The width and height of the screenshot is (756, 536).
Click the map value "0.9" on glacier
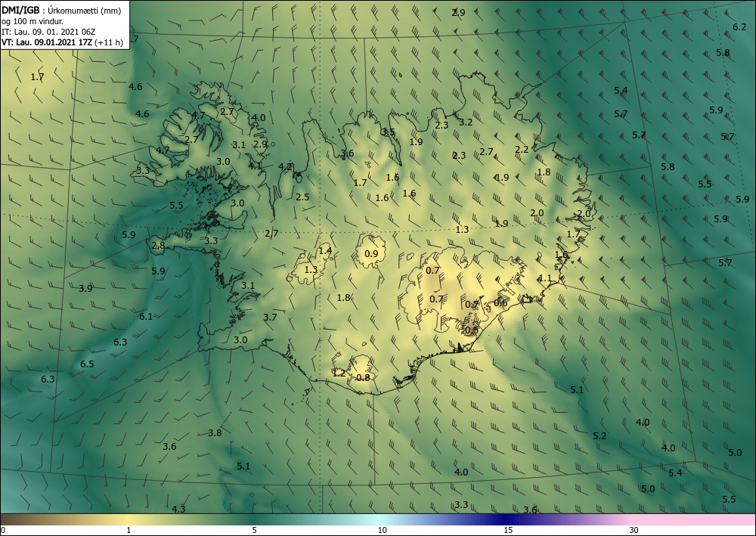click(x=370, y=254)
